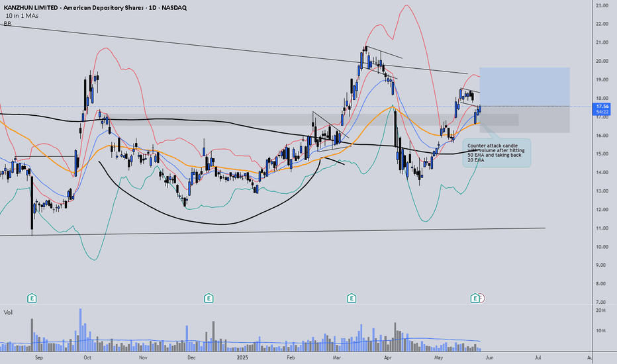Click the red lightning news flash icon
617x364 pixels.
coord(482,298)
